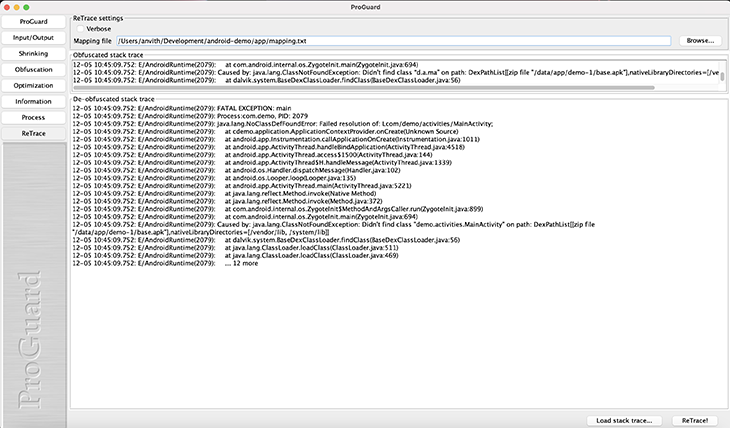730x428 pixels.
Task: Enable the Verbose checkbox
Action: (x=80, y=29)
